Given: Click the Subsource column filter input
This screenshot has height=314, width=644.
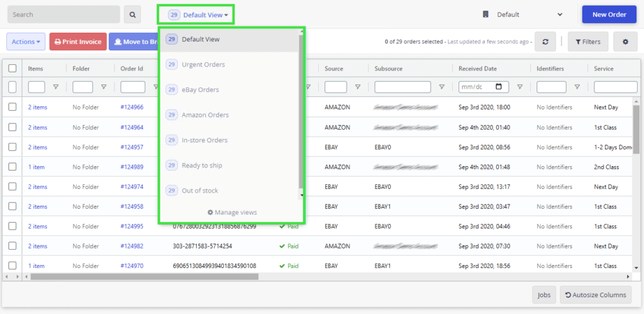Looking at the screenshot, I should click(402, 87).
